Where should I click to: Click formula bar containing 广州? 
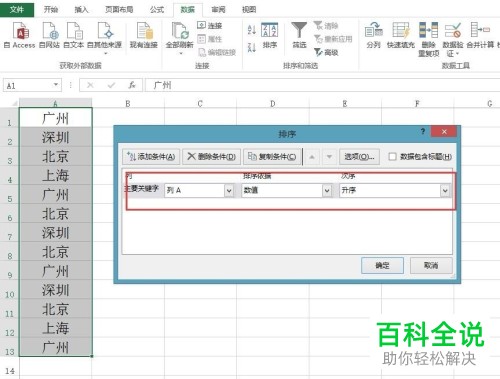[x=323, y=85]
